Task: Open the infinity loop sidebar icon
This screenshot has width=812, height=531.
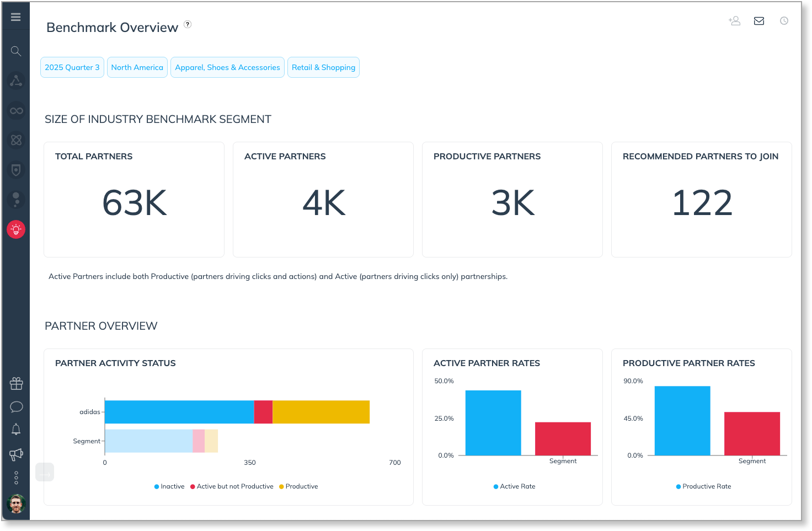Action: [x=16, y=111]
